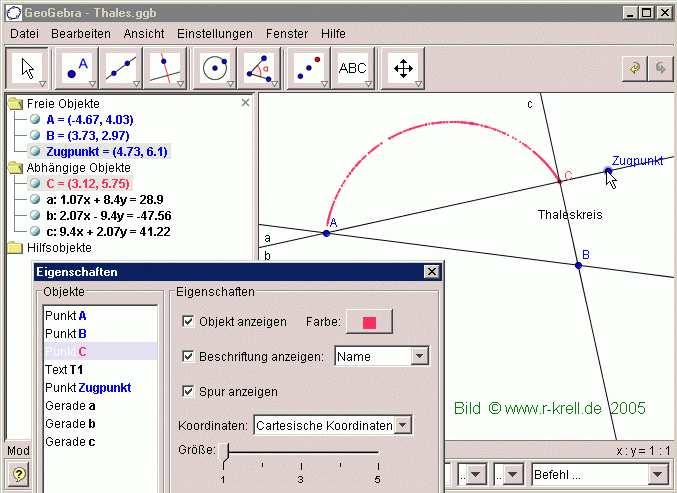Viewport: 677px width, 493px height.
Task: Uncheck 'Beschriftung anzeigen' checkbox
Action: [x=189, y=357]
